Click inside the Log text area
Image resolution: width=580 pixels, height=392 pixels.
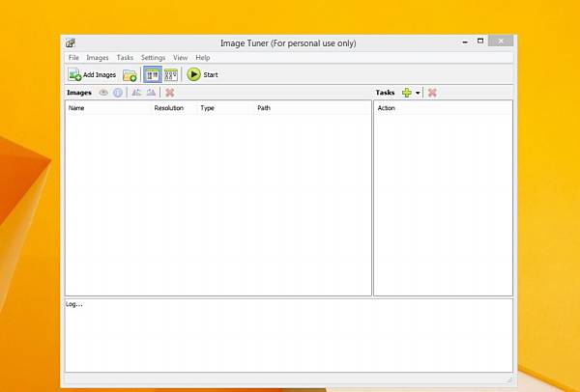[288, 335]
